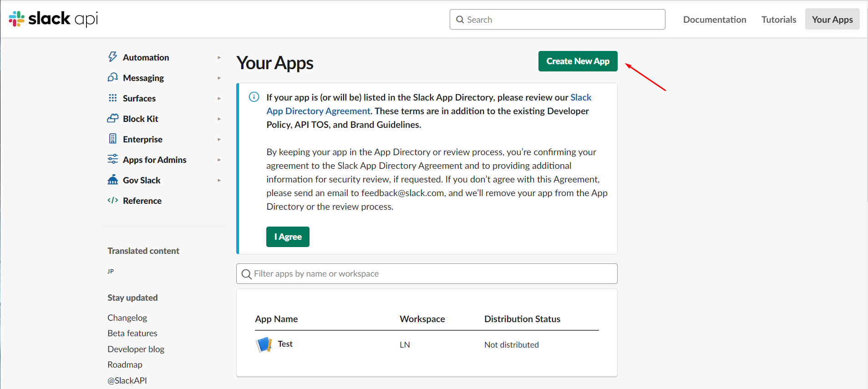Open the Developer blog link
Viewport: 868px width, 389px height.
pos(136,349)
